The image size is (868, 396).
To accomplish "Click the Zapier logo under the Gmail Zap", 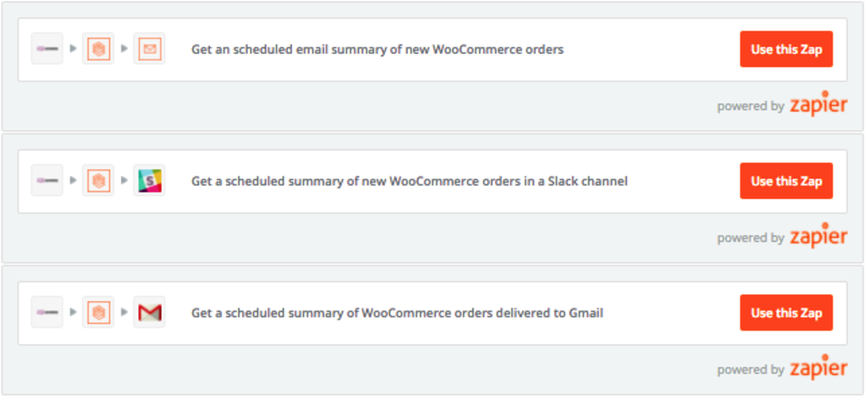I will pyautogui.click(x=818, y=369).
